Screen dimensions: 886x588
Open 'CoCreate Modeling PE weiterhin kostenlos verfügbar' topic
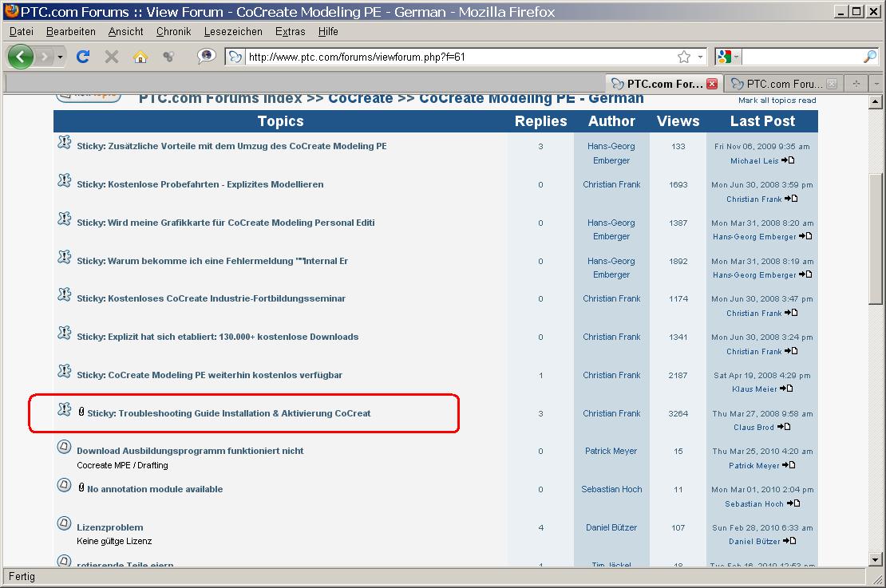tap(210, 374)
